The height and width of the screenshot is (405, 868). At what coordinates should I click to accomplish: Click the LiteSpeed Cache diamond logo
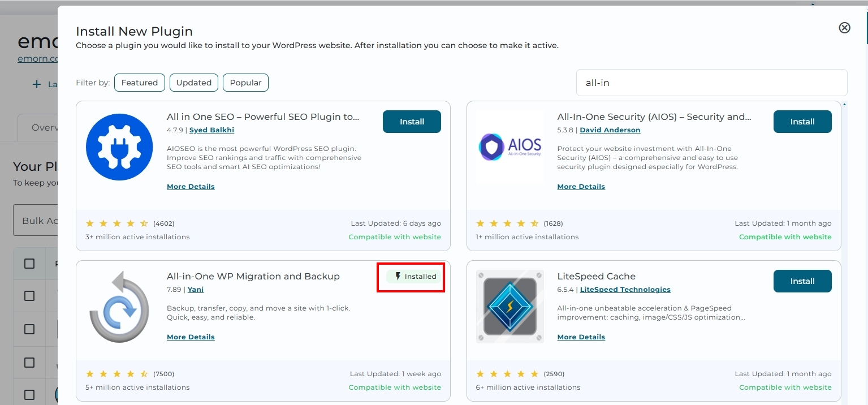(x=510, y=307)
